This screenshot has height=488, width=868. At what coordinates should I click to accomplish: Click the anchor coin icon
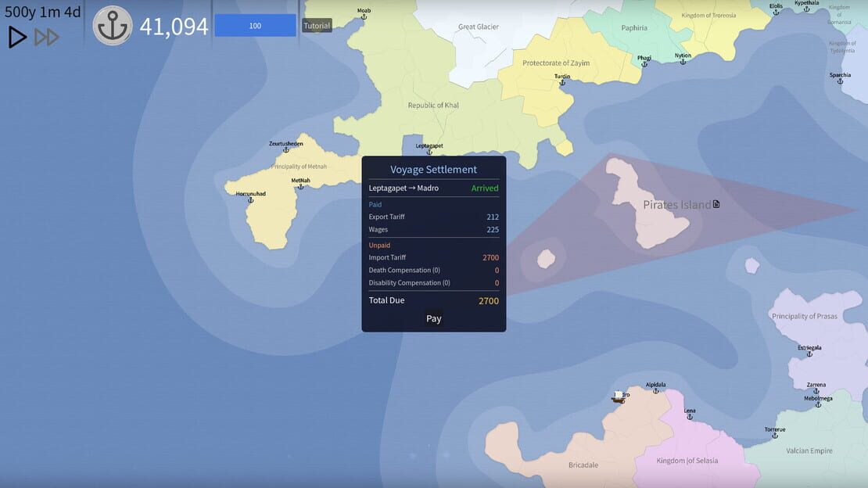113,26
